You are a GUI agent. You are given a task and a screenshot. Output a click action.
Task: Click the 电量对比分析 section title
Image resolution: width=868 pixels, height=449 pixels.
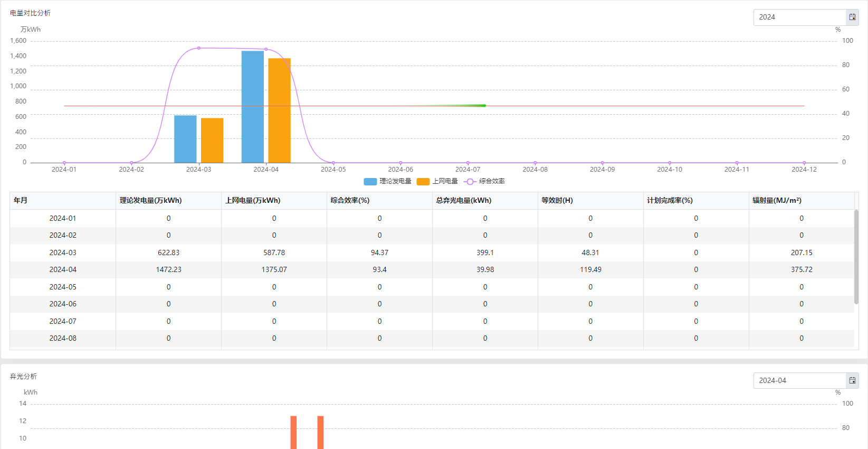tap(30, 13)
